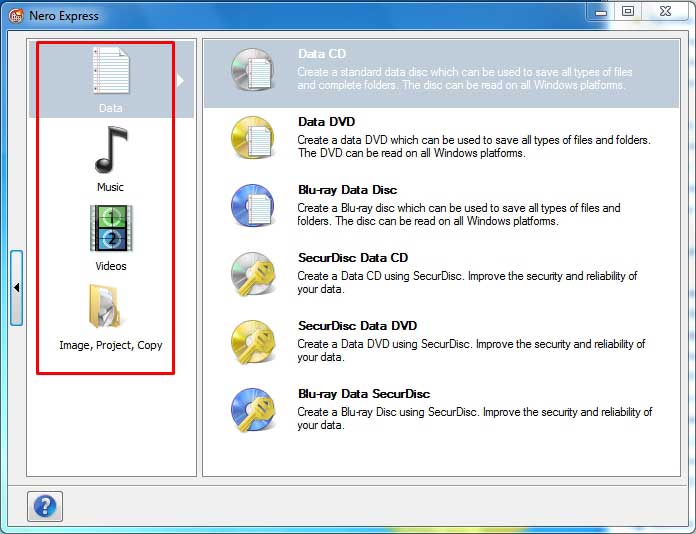696x534 pixels.
Task: Open the Videos film strip icon
Action: pos(111,228)
